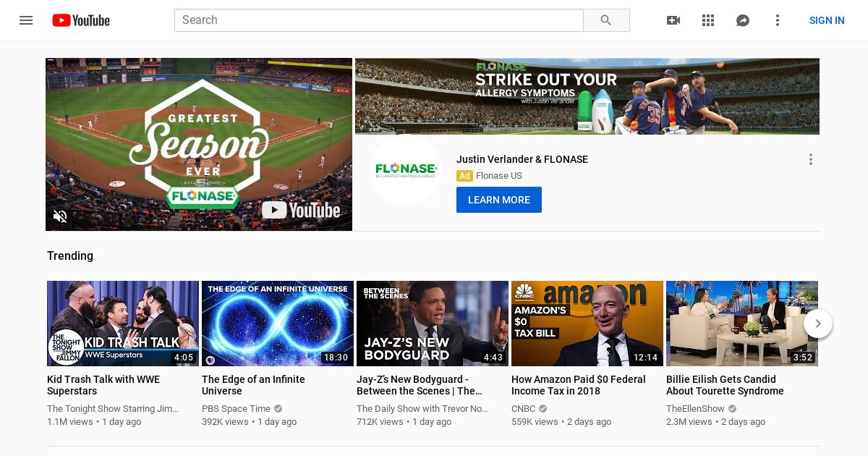This screenshot has height=456, width=868.
Task: Click the Flonase US advertiser name
Action: 499,176
